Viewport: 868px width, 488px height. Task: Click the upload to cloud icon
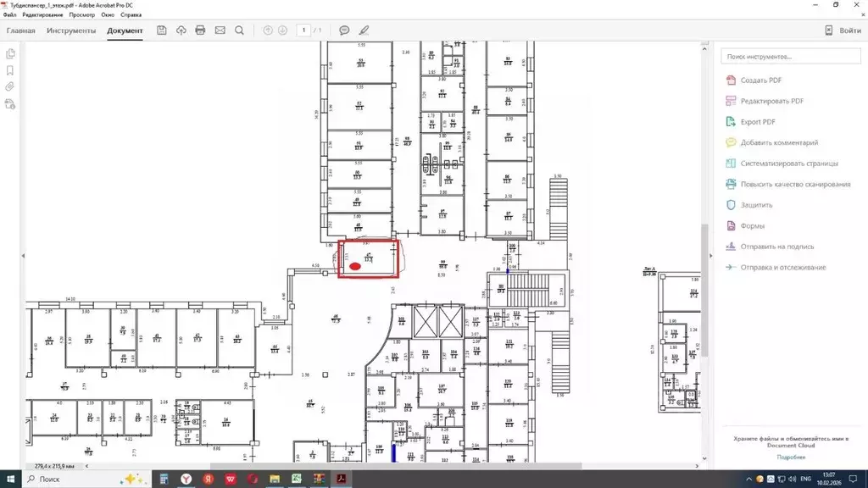[x=181, y=30]
